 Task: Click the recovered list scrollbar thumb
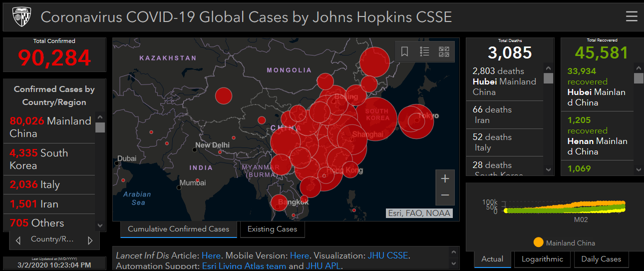click(x=639, y=77)
